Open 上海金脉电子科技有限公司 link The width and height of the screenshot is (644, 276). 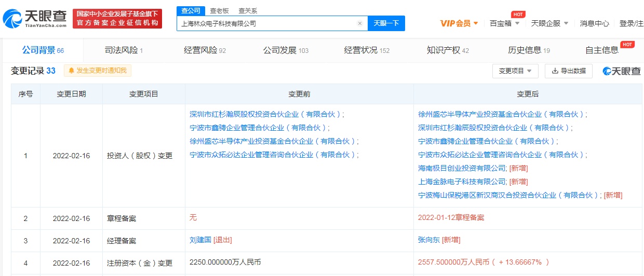click(462, 182)
